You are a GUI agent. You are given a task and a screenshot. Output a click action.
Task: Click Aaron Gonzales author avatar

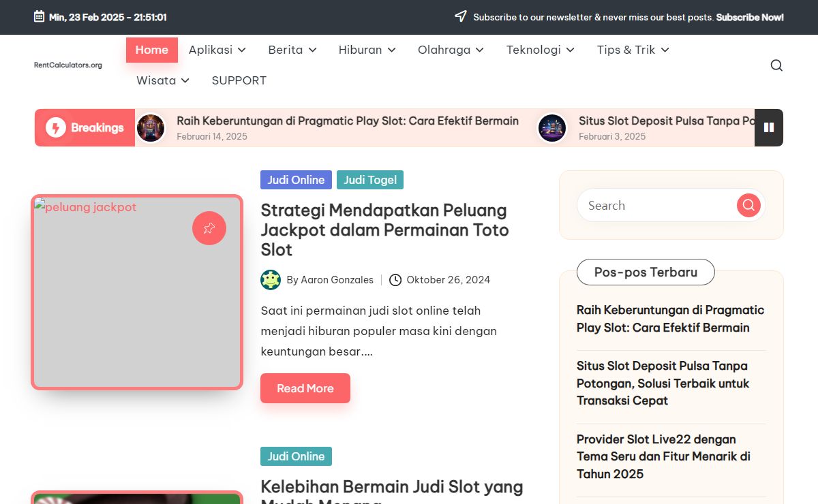click(x=271, y=280)
